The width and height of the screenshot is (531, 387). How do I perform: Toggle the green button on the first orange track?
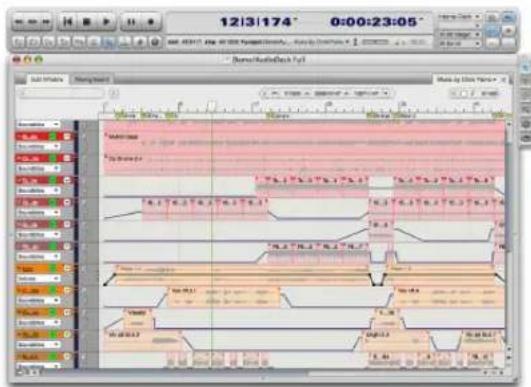click(x=53, y=268)
